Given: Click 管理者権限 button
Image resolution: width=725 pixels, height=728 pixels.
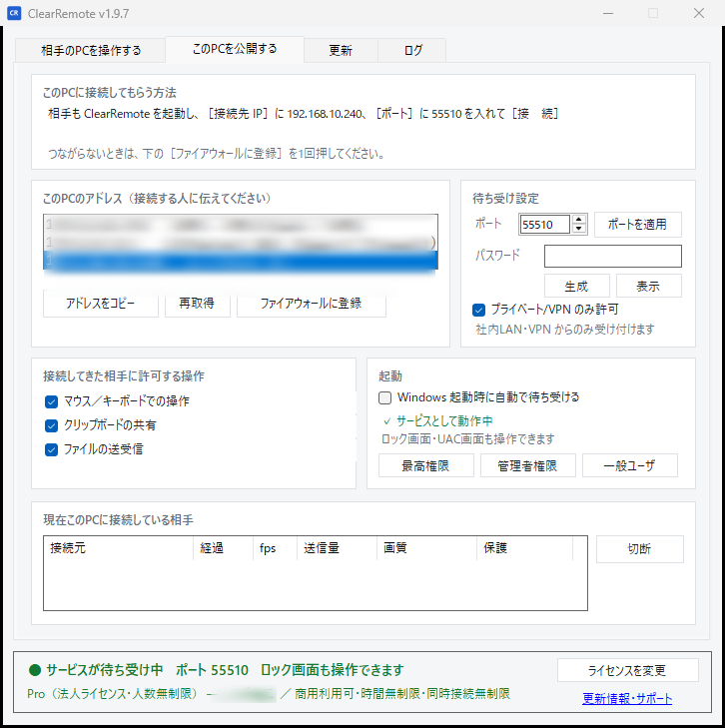Looking at the screenshot, I should point(527,465).
